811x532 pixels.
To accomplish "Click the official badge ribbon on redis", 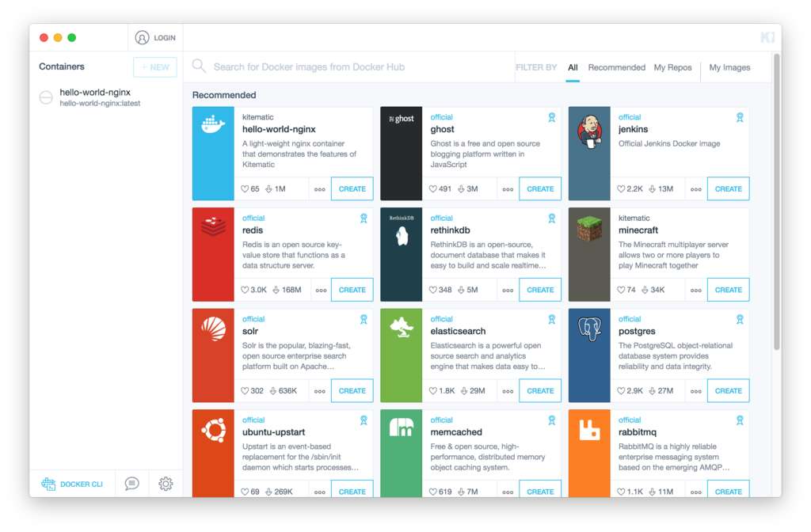I will [x=364, y=218].
